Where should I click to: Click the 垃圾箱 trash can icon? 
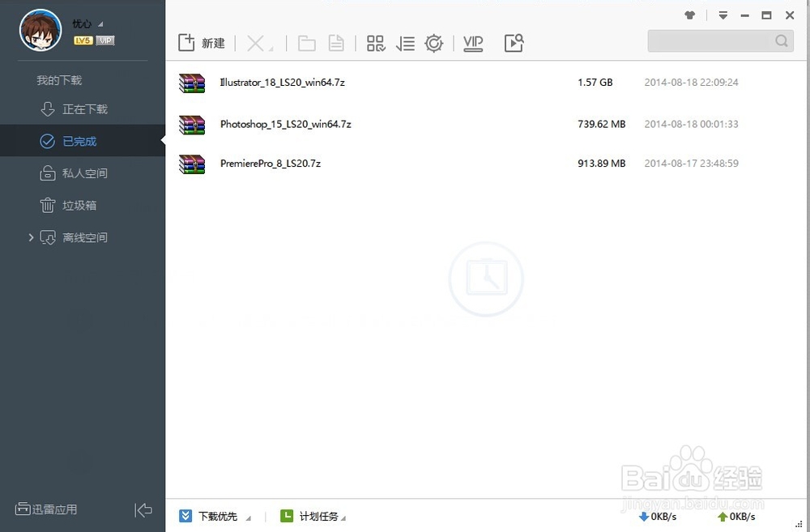48,205
